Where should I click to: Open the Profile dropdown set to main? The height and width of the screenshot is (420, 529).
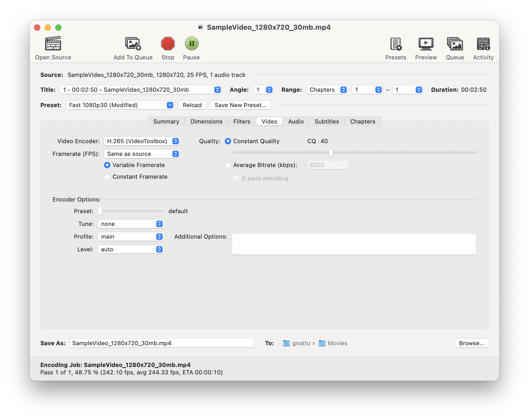tap(131, 237)
